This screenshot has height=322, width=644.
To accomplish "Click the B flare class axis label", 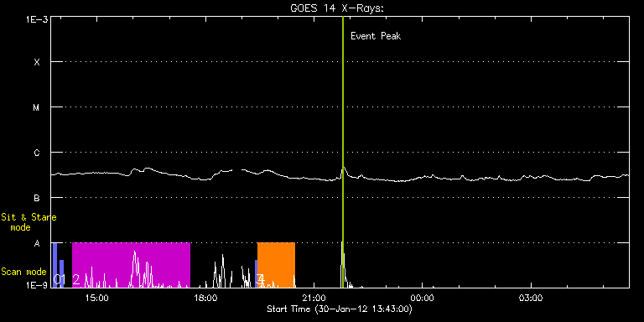I will coord(37,198).
